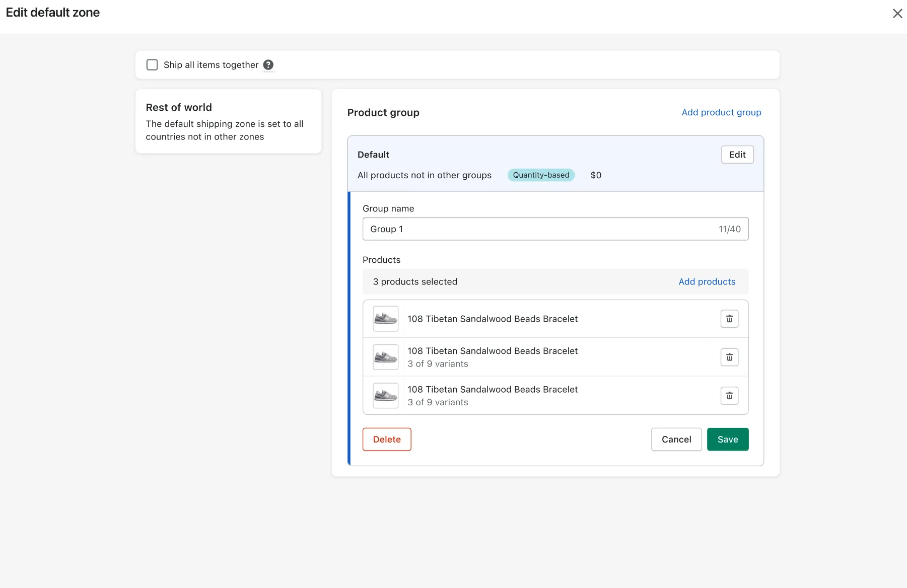Screen dimensions: 907x588
Task: Click the Add products link
Action: (x=707, y=281)
